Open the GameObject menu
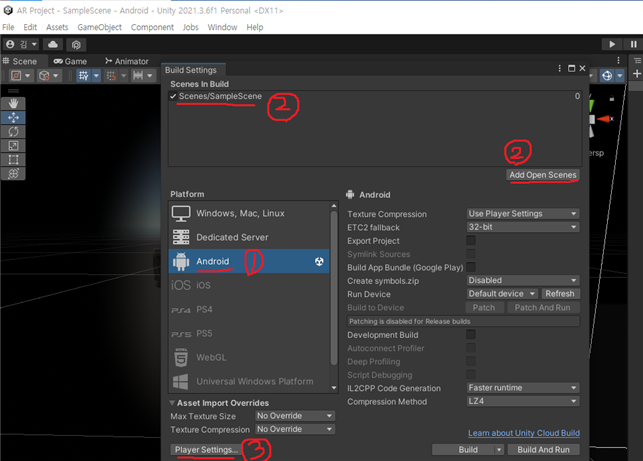Image resolution: width=643 pixels, height=461 pixels. pos(100,27)
